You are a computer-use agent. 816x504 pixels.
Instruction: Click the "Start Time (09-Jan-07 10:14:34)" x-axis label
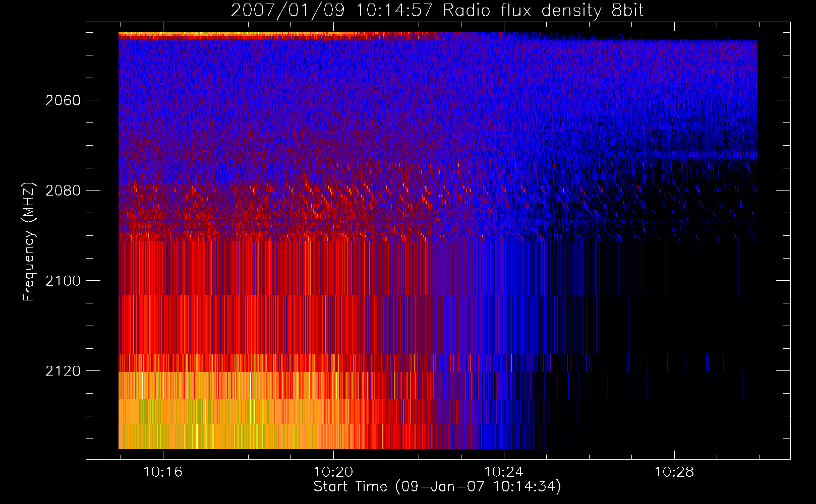click(x=437, y=486)
